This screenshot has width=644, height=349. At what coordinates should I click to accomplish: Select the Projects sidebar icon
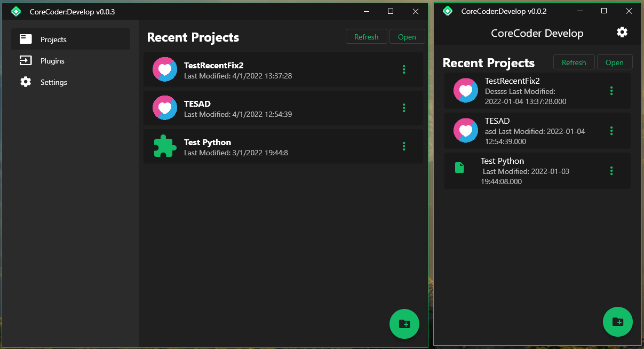(x=26, y=39)
